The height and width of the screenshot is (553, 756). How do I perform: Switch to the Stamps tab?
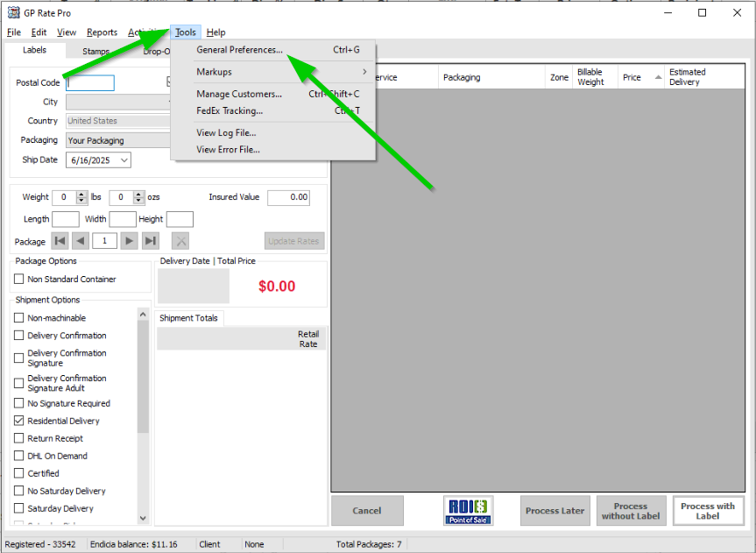pos(95,51)
